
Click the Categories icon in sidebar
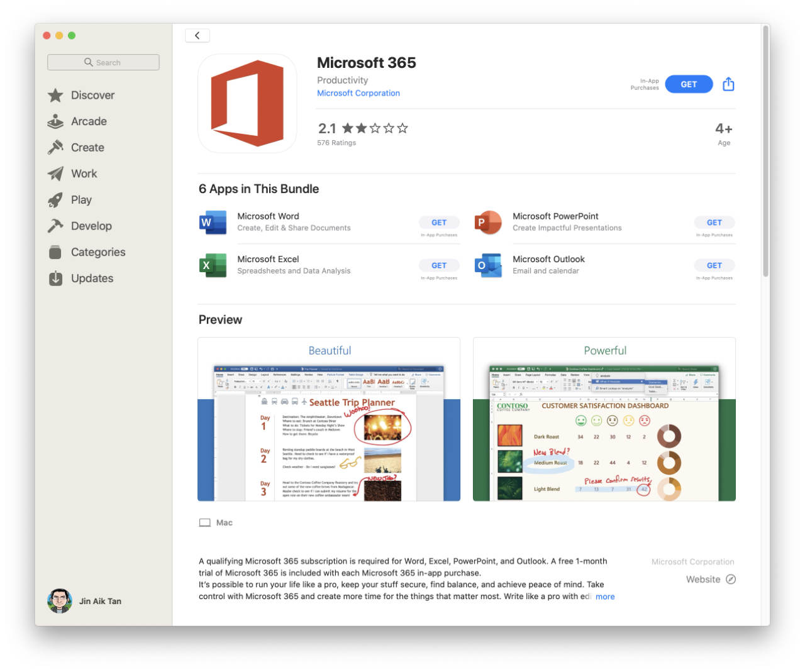[55, 252]
